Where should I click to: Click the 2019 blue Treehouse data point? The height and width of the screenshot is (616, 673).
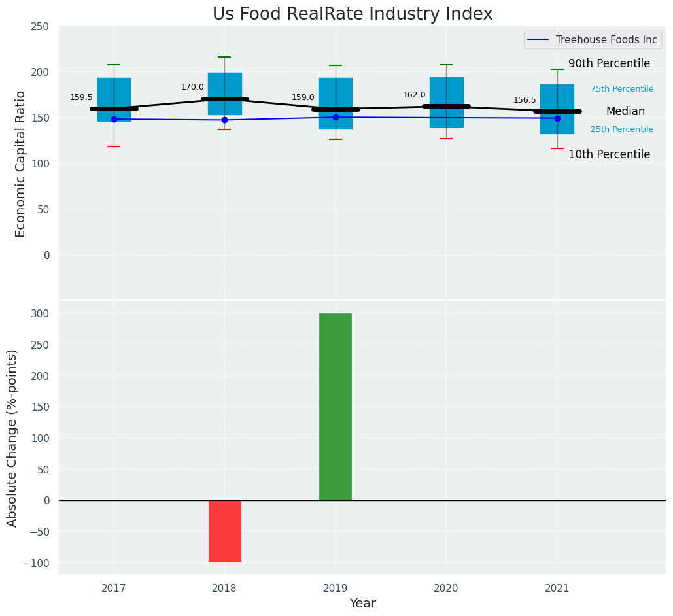[x=336, y=118]
